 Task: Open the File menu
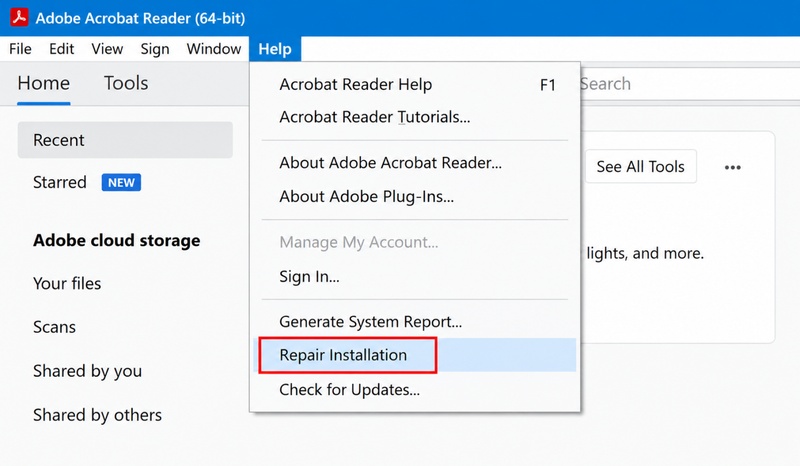click(20, 49)
